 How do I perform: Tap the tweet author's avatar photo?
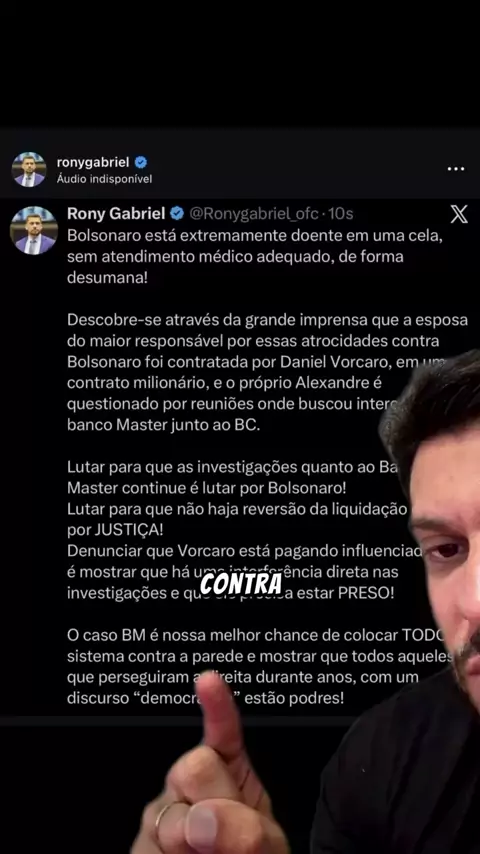pyautogui.click(x=34, y=230)
